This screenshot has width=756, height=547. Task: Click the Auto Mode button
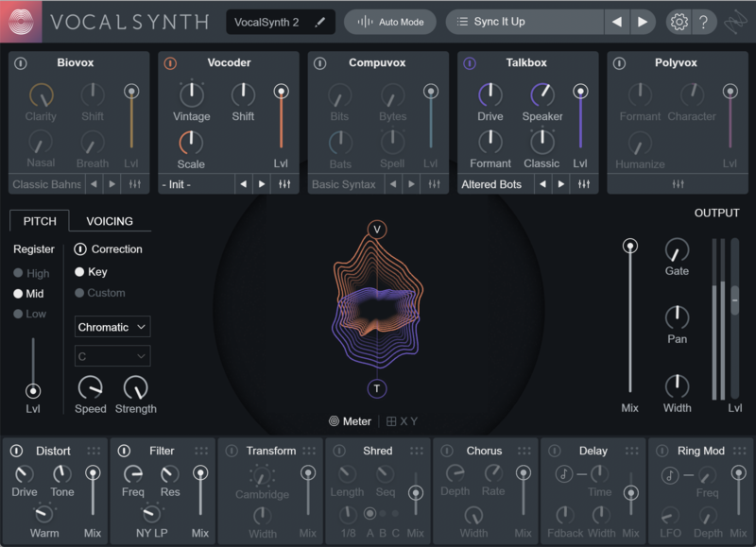tap(390, 22)
